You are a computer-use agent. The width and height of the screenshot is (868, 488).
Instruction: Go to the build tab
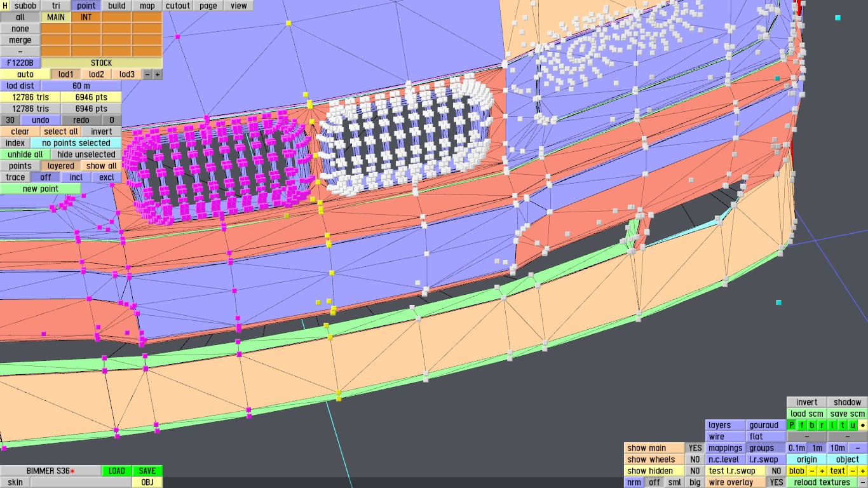point(117,6)
